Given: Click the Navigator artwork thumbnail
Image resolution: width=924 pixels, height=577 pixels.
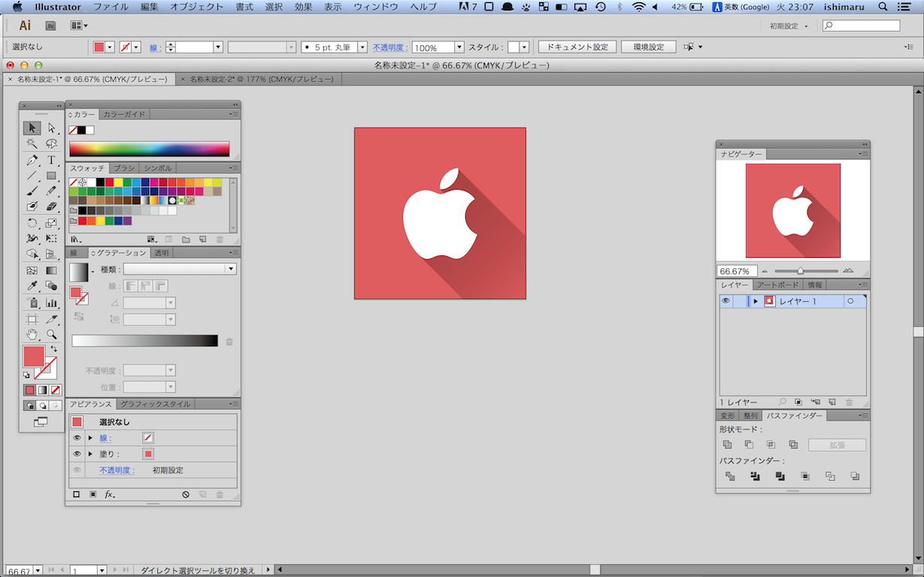Looking at the screenshot, I should point(793,210).
